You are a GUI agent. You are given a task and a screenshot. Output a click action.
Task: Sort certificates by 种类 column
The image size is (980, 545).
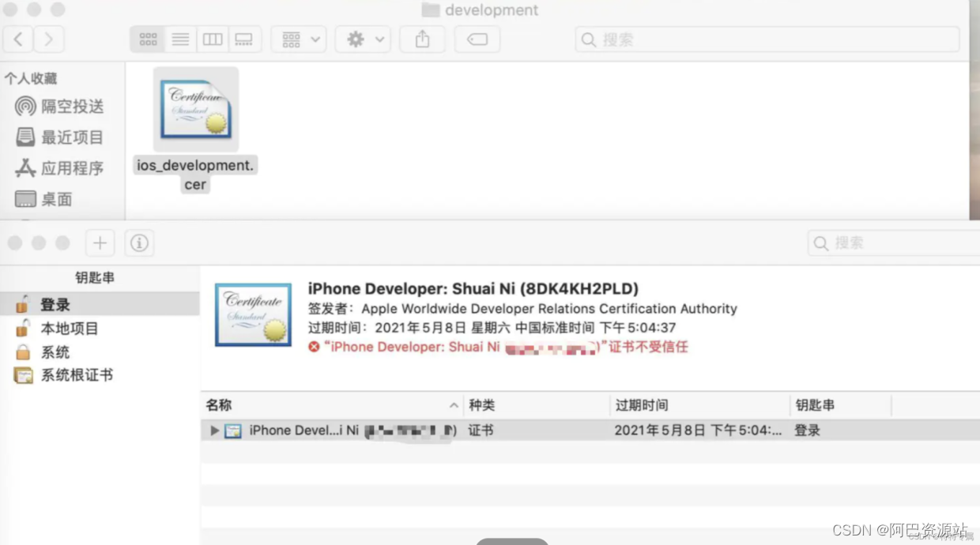pos(537,405)
